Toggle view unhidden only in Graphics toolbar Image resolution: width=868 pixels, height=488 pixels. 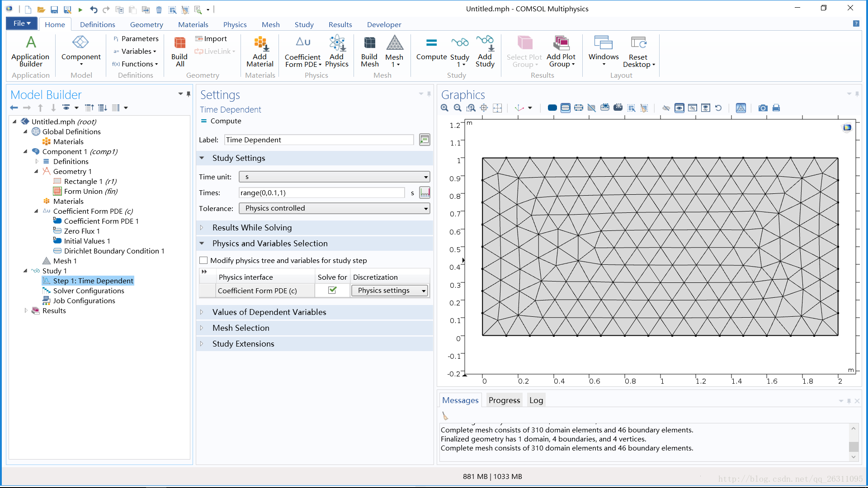point(679,108)
